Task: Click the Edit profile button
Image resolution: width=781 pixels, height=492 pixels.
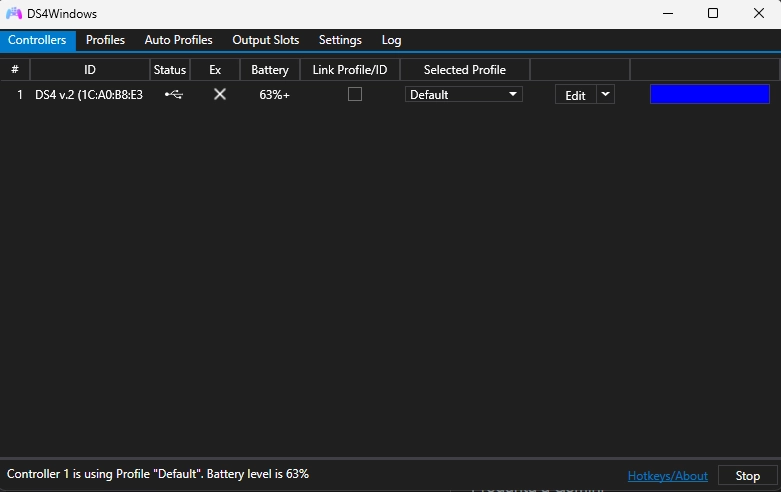Action: click(x=576, y=95)
